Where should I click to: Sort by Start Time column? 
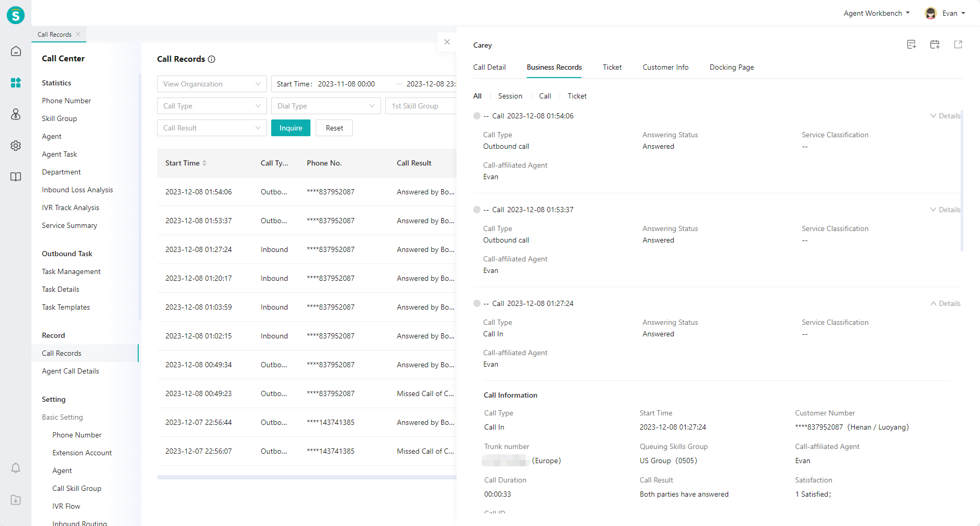click(x=205, y=163)
